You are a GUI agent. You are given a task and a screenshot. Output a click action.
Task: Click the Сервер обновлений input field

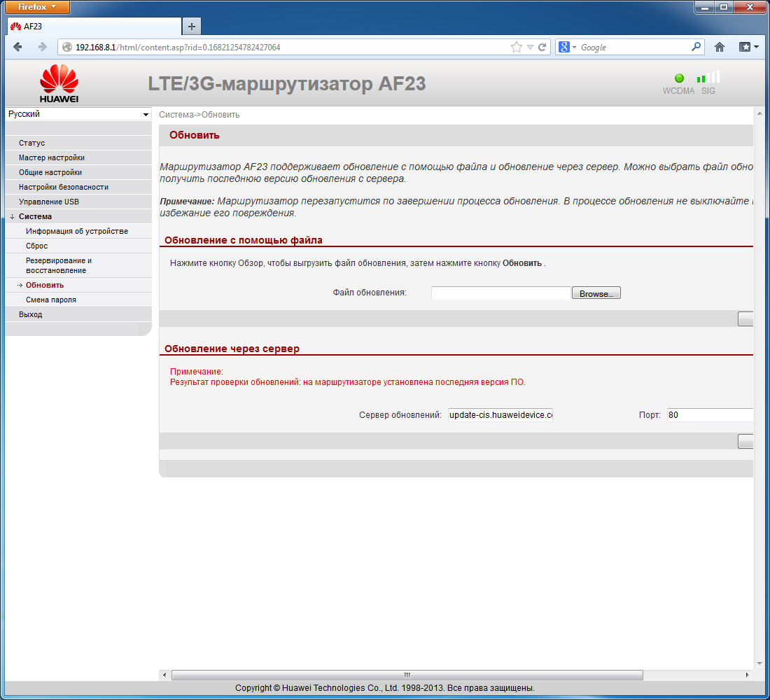(500, 415)
